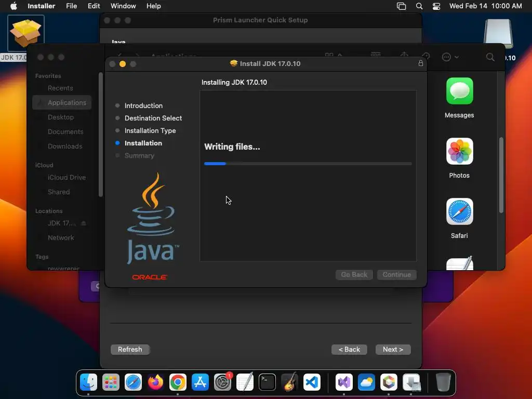Image resolution: width=532 pixels, height=399 pixels.
Task: Open Terminal from the Dock
Action: pos(267,382)
